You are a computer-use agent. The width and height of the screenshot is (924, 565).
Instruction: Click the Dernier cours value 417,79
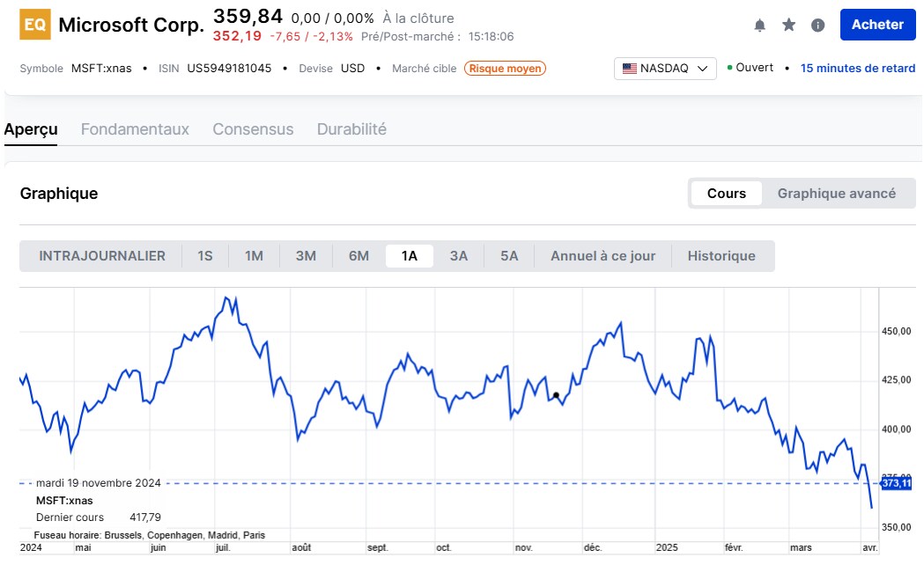click(145, 517)
